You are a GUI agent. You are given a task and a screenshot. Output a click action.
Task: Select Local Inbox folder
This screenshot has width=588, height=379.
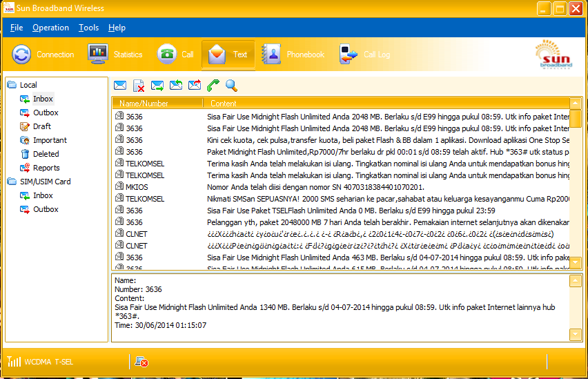37,99
